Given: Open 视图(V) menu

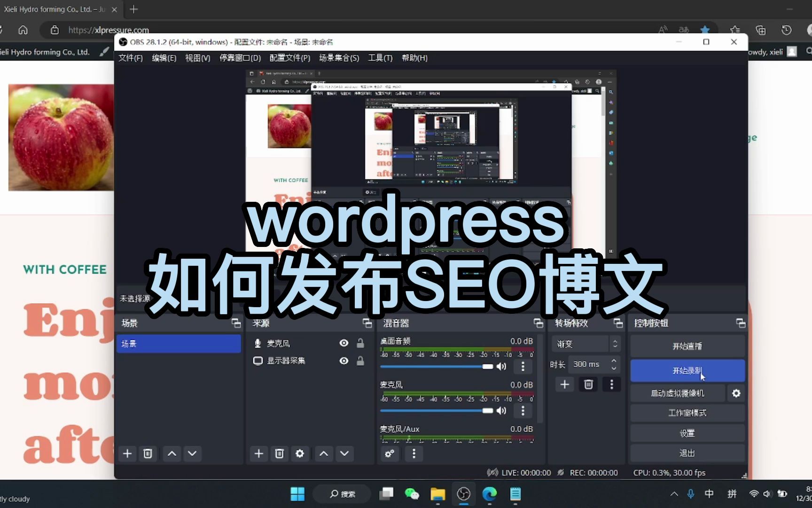Looking at the screenshot, I should click(197, 58).
